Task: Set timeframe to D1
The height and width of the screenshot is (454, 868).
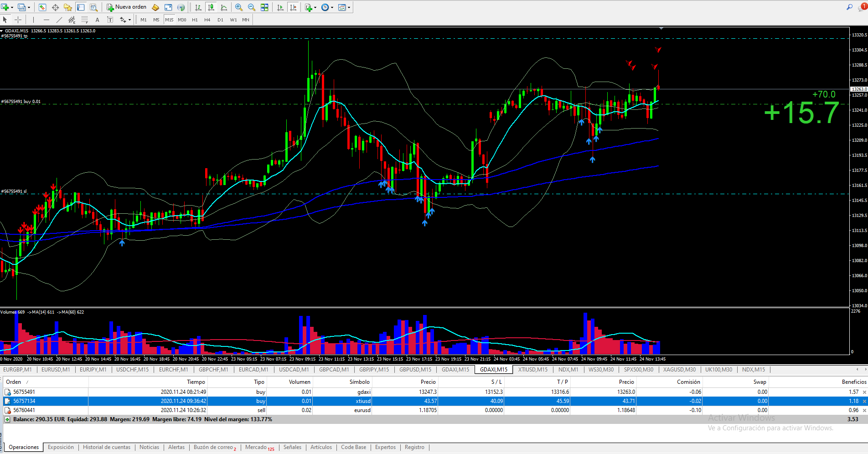Action: click(x=220, y=20)
